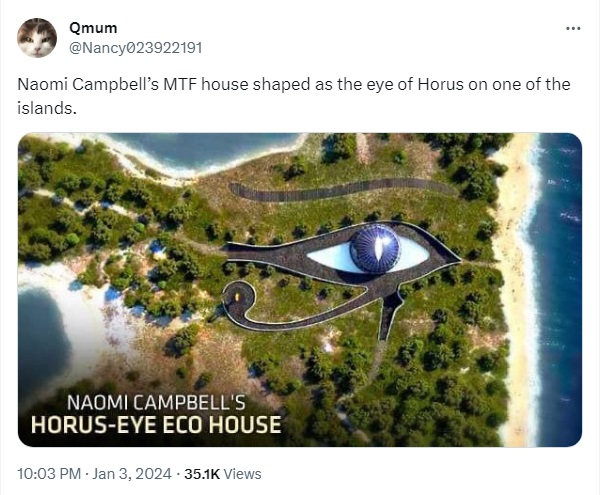Click the Jan 3, 2024 date

(132, 474)
